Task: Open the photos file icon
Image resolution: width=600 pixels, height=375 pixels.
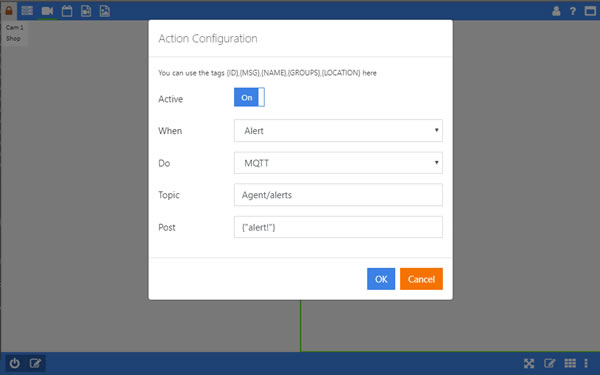Action: click(105, 11)
